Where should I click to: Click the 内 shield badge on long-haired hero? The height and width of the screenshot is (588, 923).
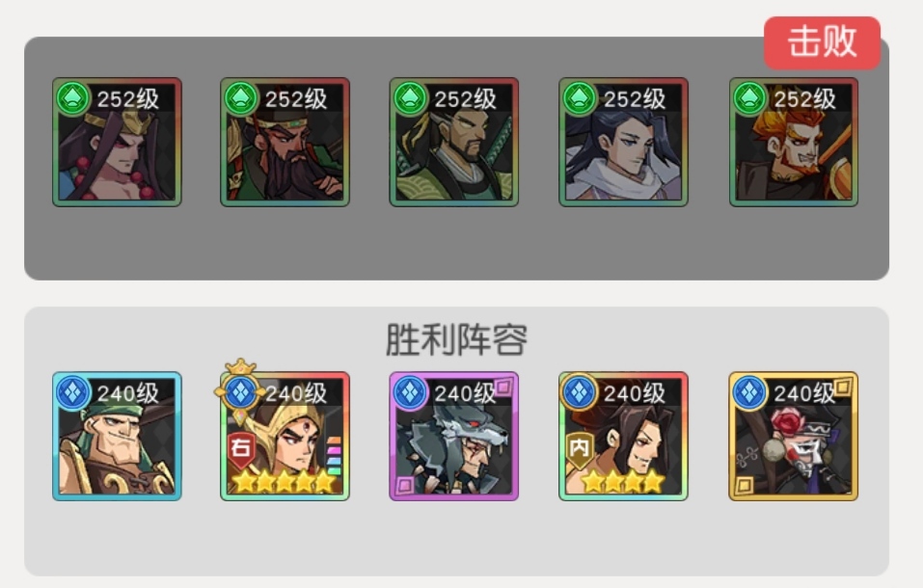click(x=580, y=450)
